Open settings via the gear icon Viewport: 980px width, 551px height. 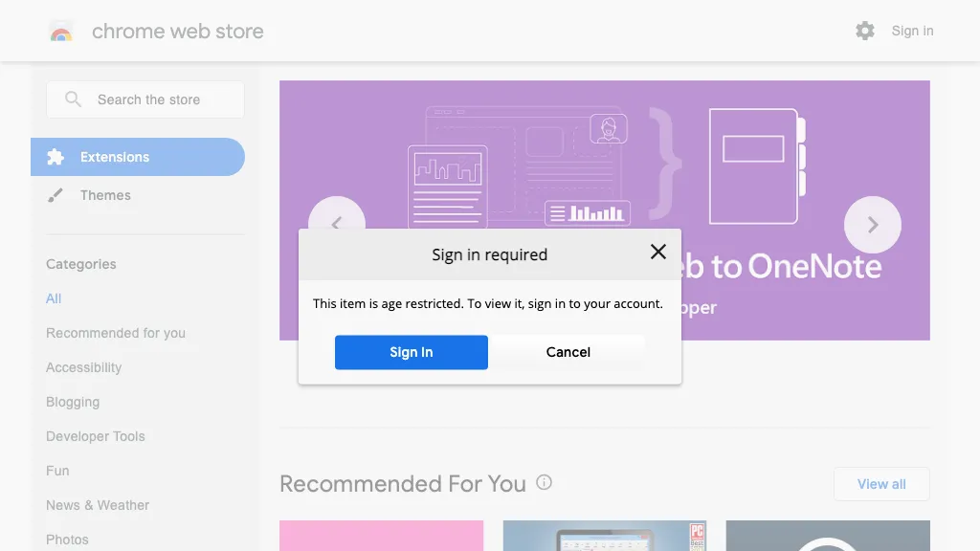(x=865, y=31)
